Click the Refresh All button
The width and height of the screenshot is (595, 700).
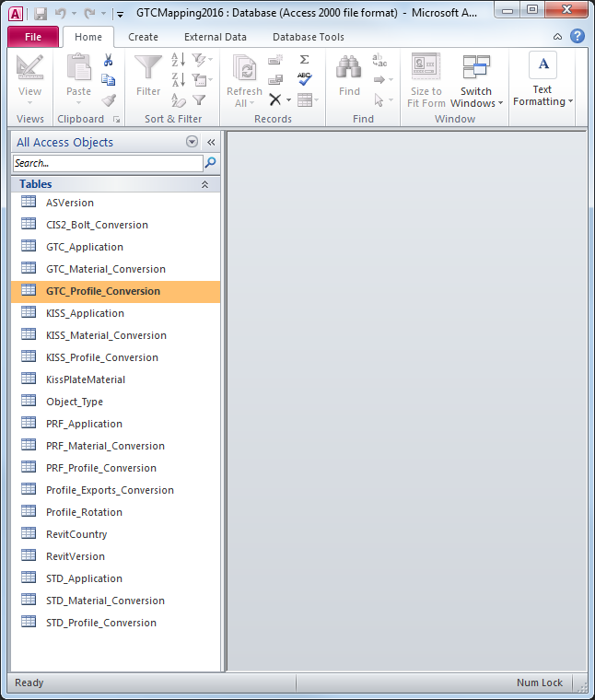point(244,80)
